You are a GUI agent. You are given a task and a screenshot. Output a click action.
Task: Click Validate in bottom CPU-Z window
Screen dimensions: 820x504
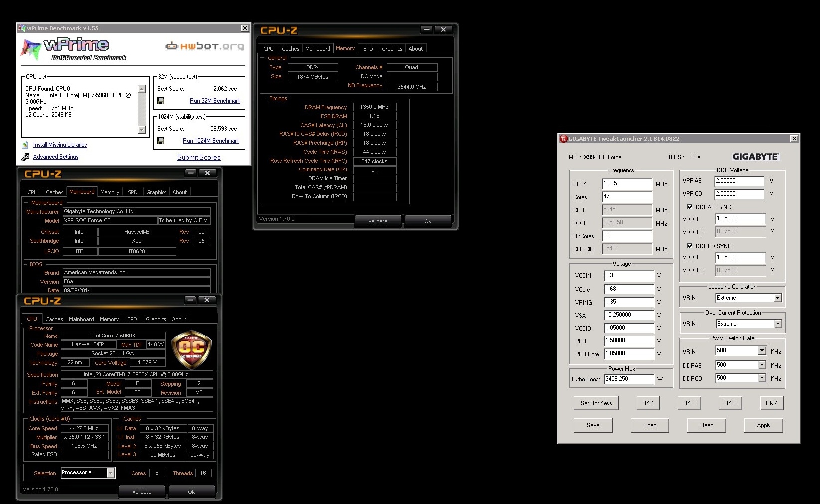pos(142,492)
